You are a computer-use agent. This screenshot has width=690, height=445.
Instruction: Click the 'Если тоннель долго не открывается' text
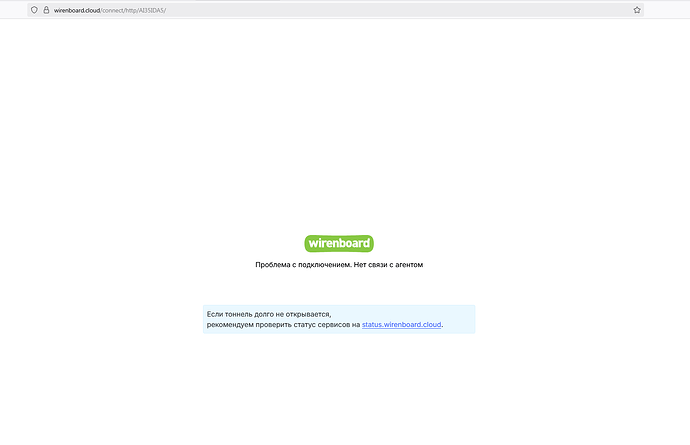tap(269, 314)
